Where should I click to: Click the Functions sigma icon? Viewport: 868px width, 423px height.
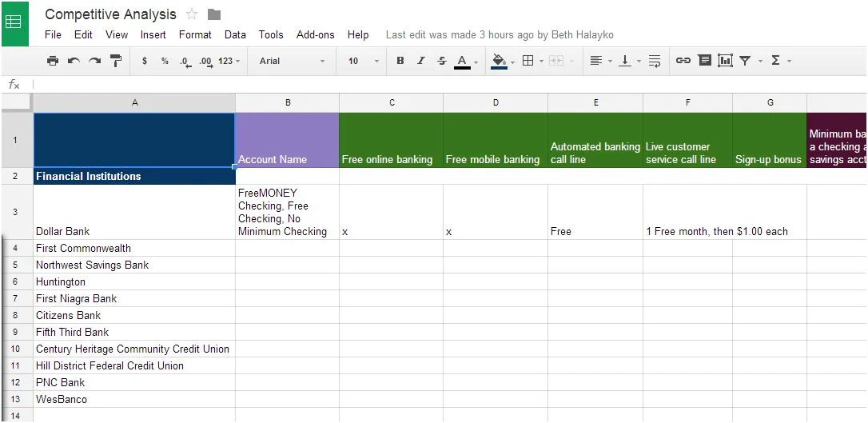coord(775,61)
